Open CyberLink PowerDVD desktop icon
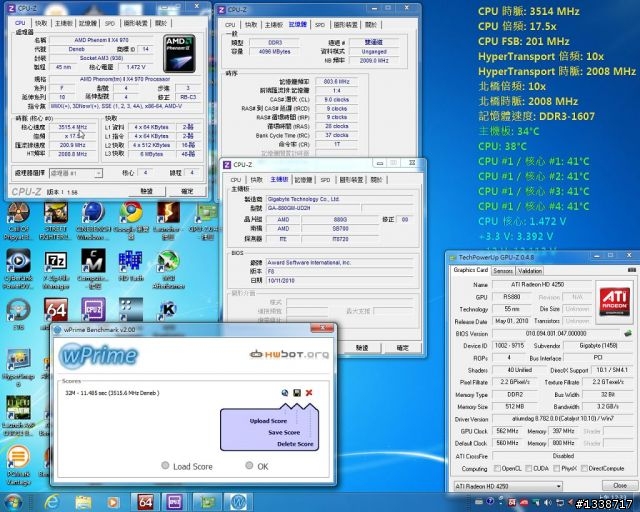Screen dimensions: 640x512 tap(18, 269)
